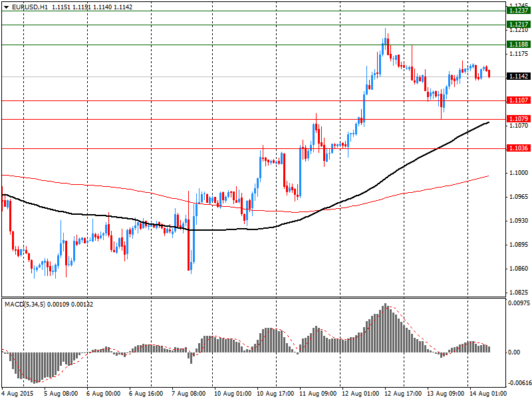Click the MACD scale value -0.00616
The height and width of the screenshot is (399, 532).
pos(519,383)
